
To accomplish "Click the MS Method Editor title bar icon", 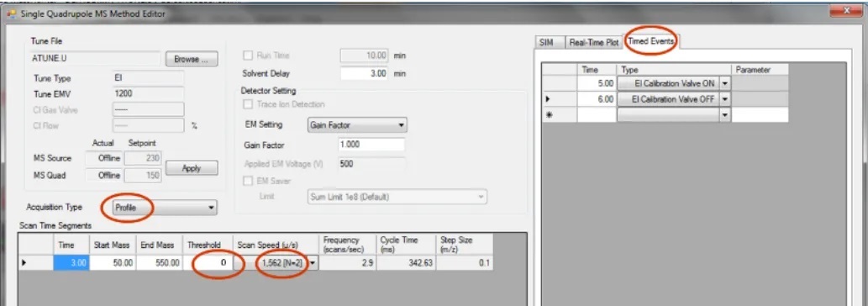I will 11,13.
